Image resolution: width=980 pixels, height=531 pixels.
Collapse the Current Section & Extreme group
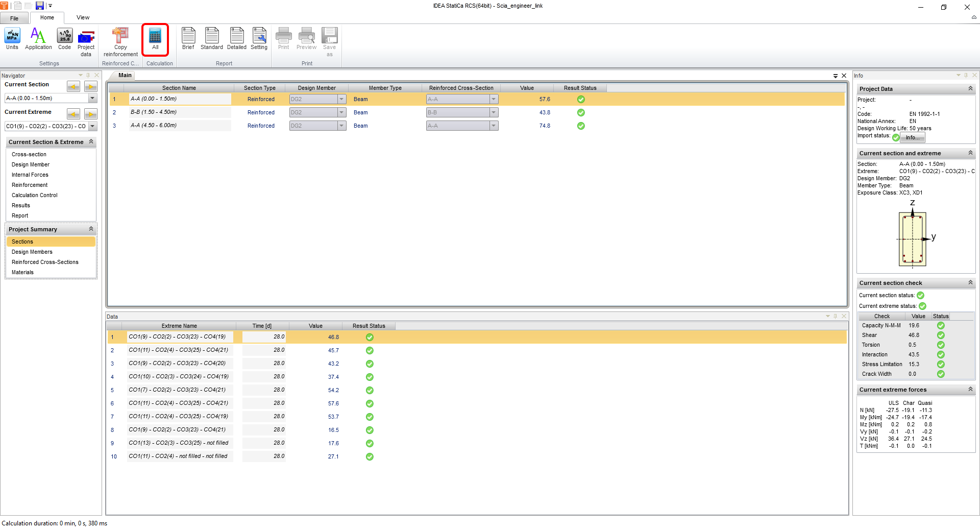(x=91, y=142)
